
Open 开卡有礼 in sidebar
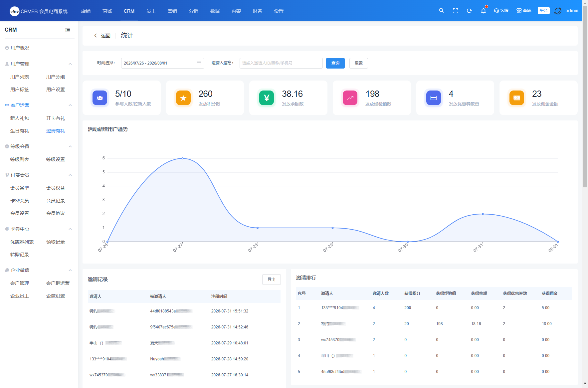click(x=56, y=118)
